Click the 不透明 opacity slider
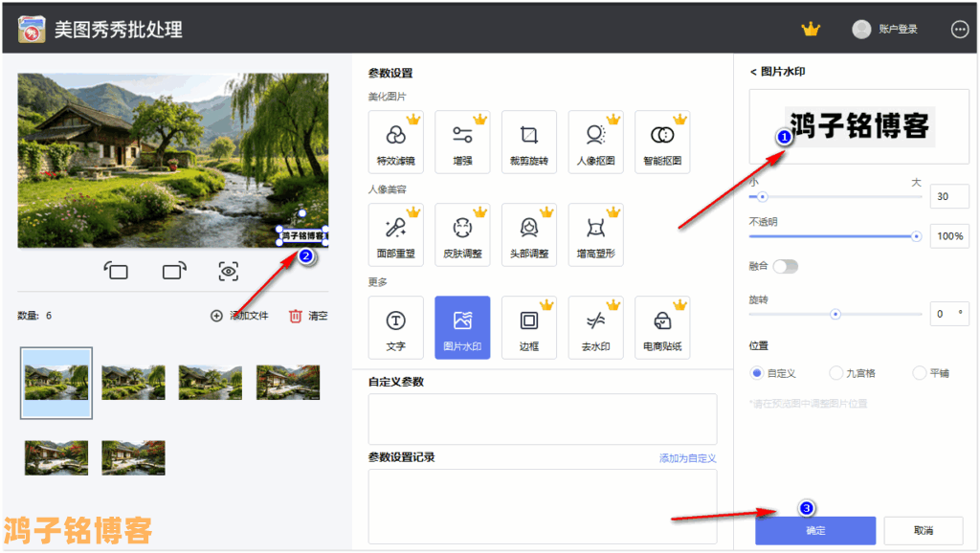Image resolution: width=980 pixels, height=553 pixels. click(x=833, y=235)
